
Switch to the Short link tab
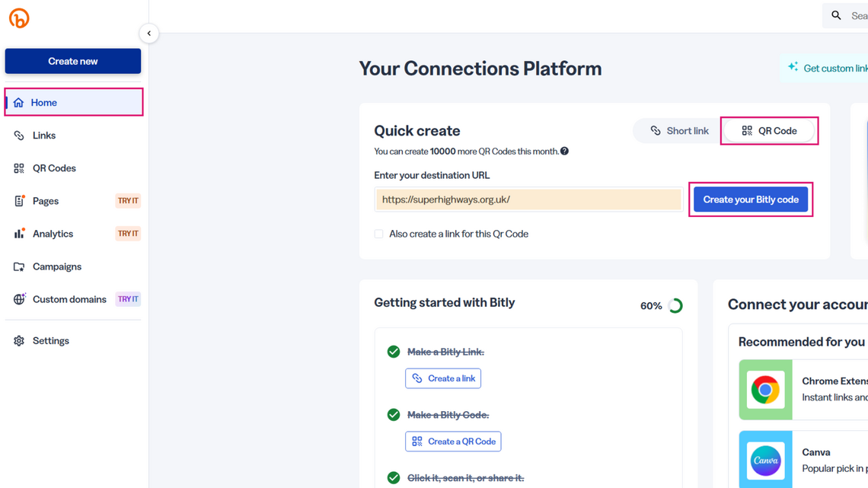click(679, 131)
